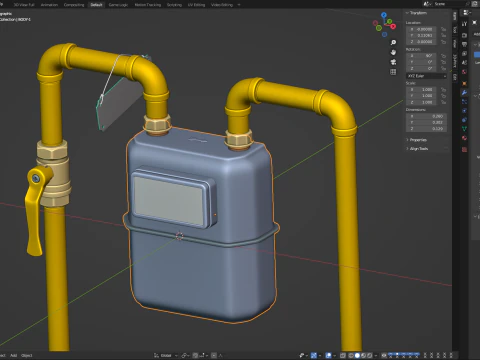The image size is (480, 360).
Task: Click the blue Z axis gizmo ball
Action: (384, 15)
